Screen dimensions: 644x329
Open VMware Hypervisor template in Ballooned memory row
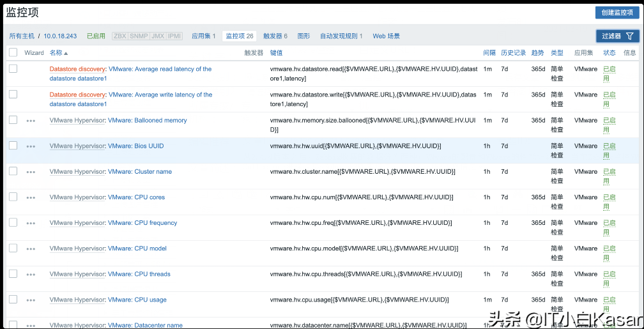[x=77, y=120]
